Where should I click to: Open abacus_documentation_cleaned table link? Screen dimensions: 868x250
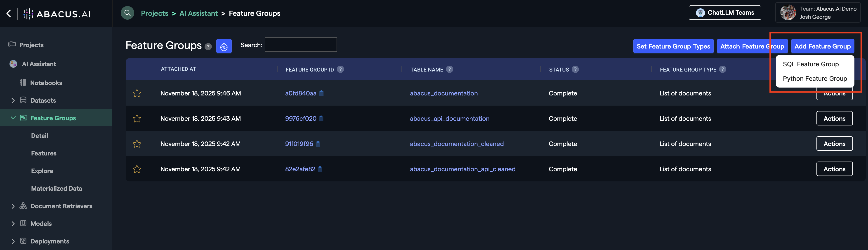point(457,144)
